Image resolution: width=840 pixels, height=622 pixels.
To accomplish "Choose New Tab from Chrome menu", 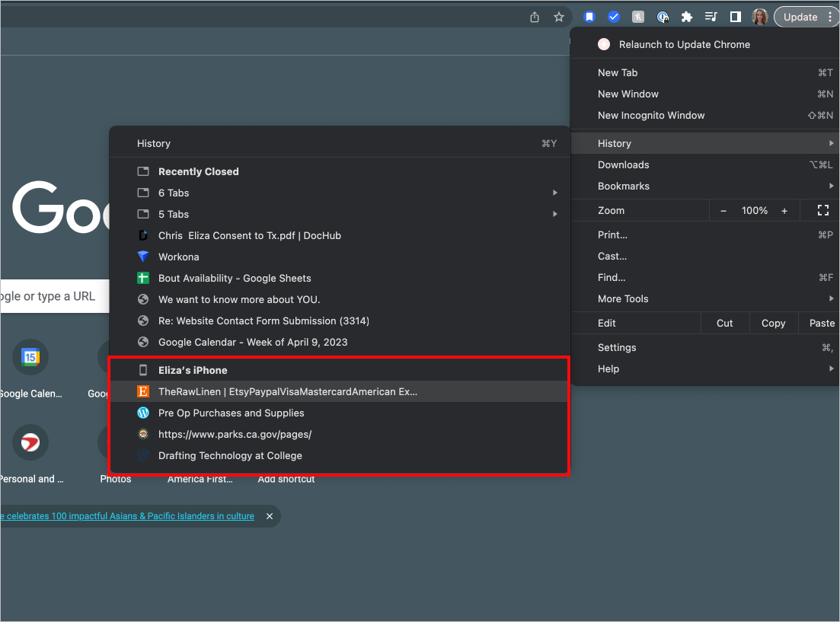I will tap(705, 72).
